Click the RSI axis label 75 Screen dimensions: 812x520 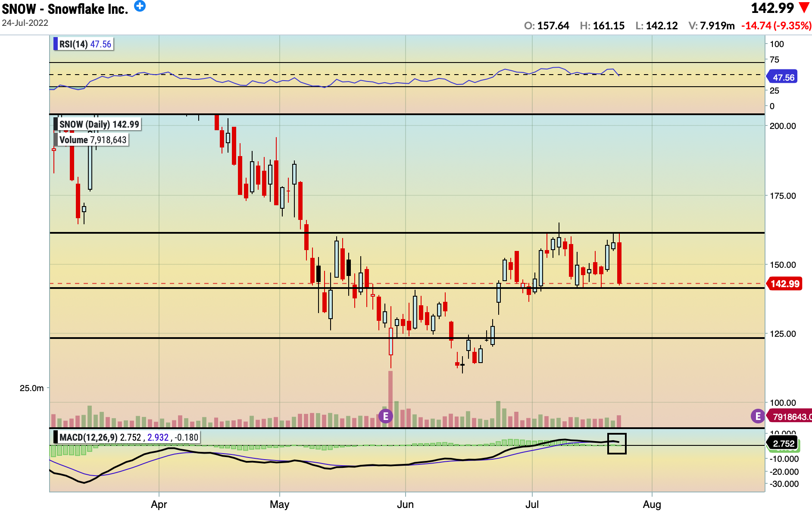tap(775, 60)
